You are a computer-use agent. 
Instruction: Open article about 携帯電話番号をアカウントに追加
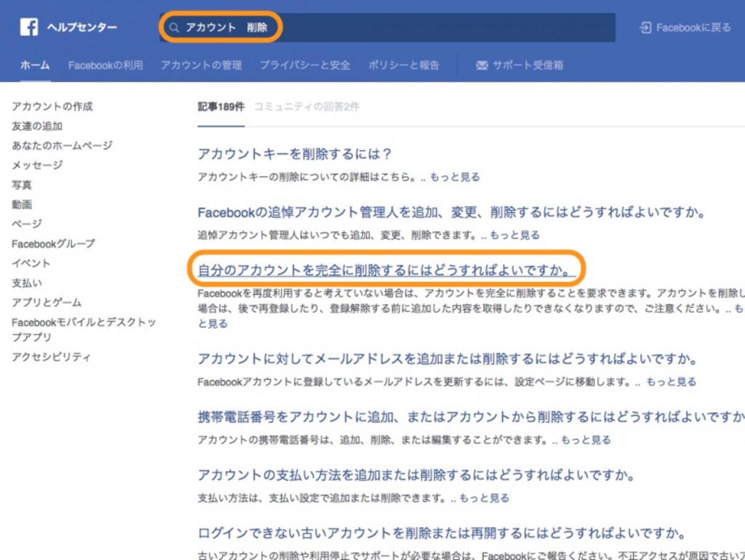pyautogui.click(x=471, y=417)
